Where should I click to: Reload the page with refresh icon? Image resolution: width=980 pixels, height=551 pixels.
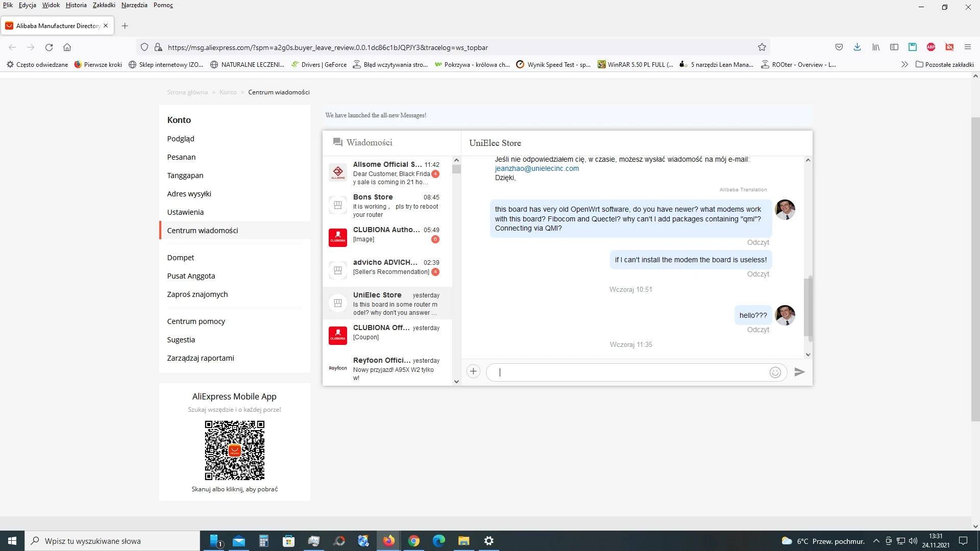tap(49, 47)
